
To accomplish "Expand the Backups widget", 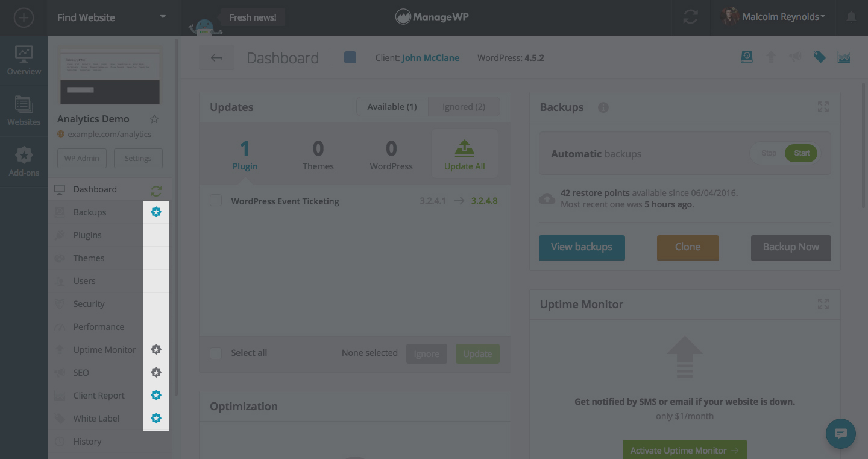I will (x=823, y=107).
